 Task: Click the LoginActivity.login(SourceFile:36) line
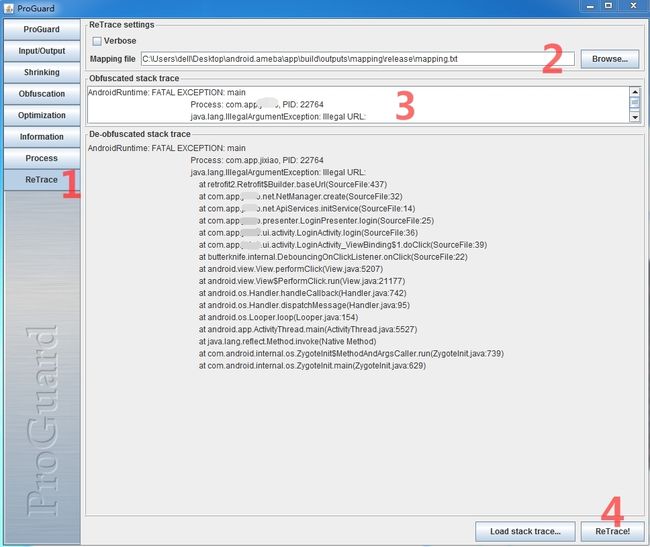[x=308, y=232]
